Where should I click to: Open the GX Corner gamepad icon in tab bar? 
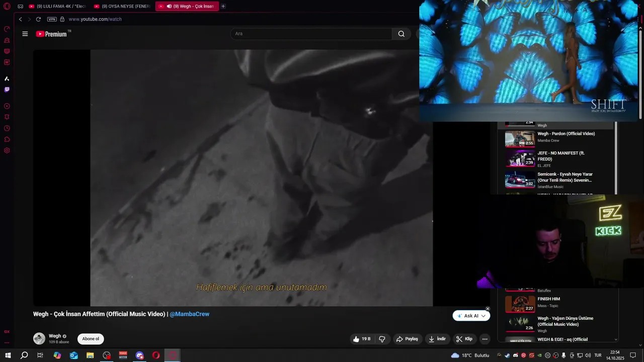[x=20, y=7]
